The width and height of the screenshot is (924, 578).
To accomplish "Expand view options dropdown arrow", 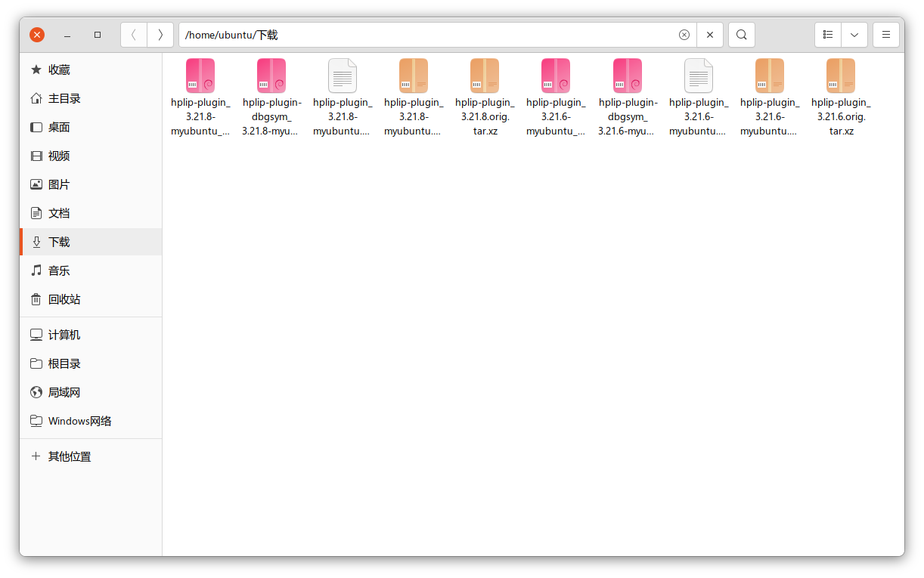I will tap(854, 35).
